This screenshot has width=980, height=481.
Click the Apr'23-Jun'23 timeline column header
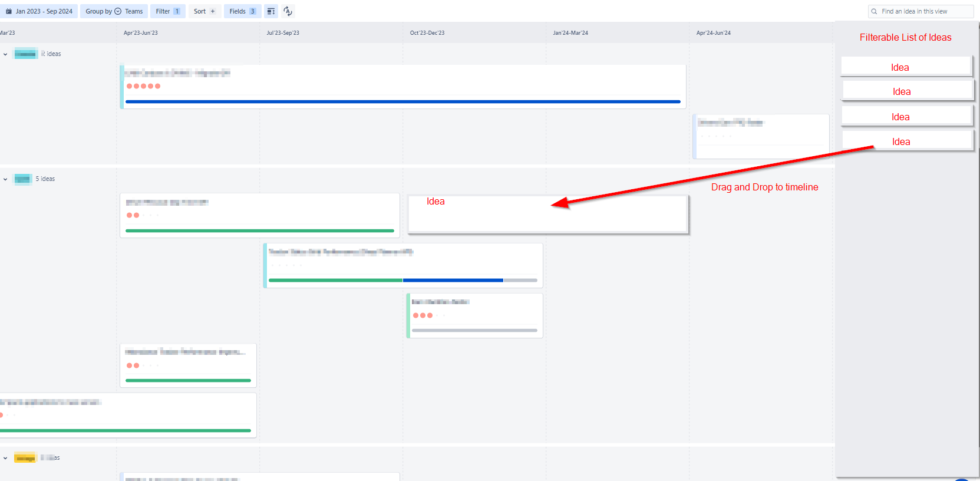(141, 33)
